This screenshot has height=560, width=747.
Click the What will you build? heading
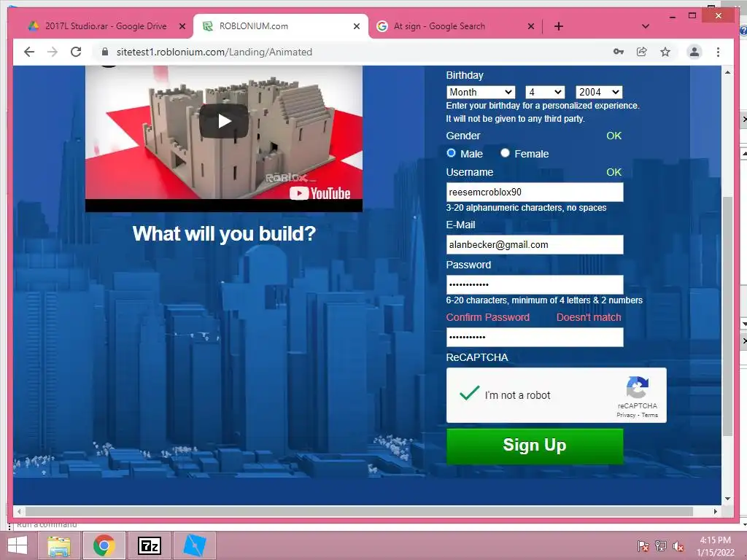[x=224, y=233]
